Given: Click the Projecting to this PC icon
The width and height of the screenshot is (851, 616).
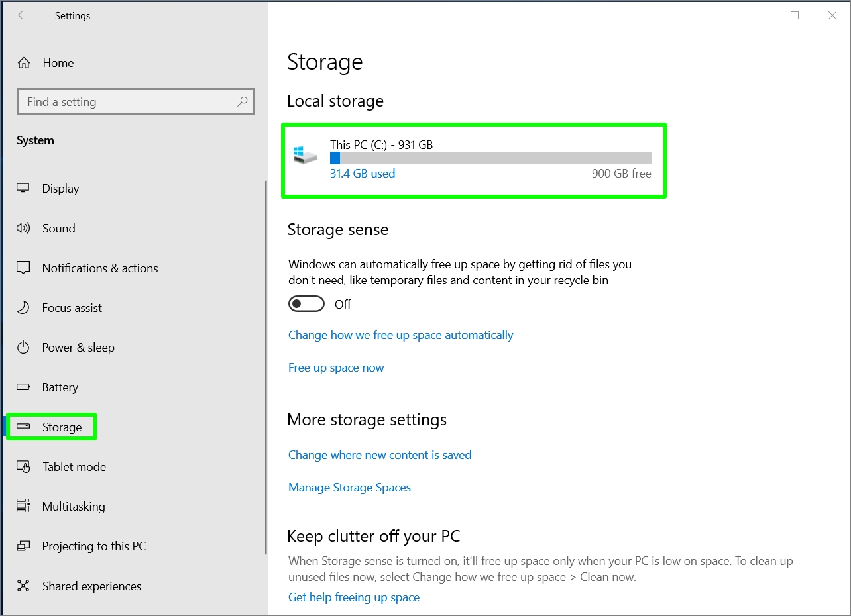Looking at the screenshot, I should coord(23,546).
